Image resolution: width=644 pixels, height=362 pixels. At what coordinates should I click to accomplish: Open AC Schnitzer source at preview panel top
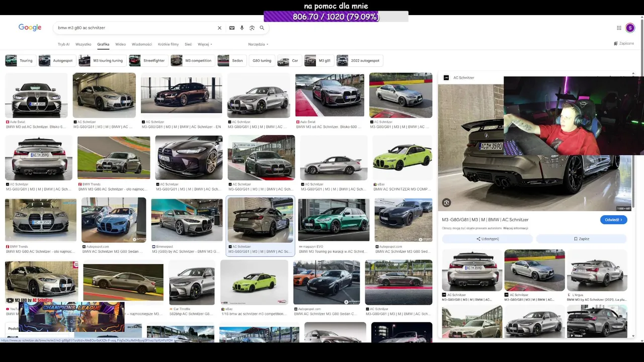[x=459, y=78]
